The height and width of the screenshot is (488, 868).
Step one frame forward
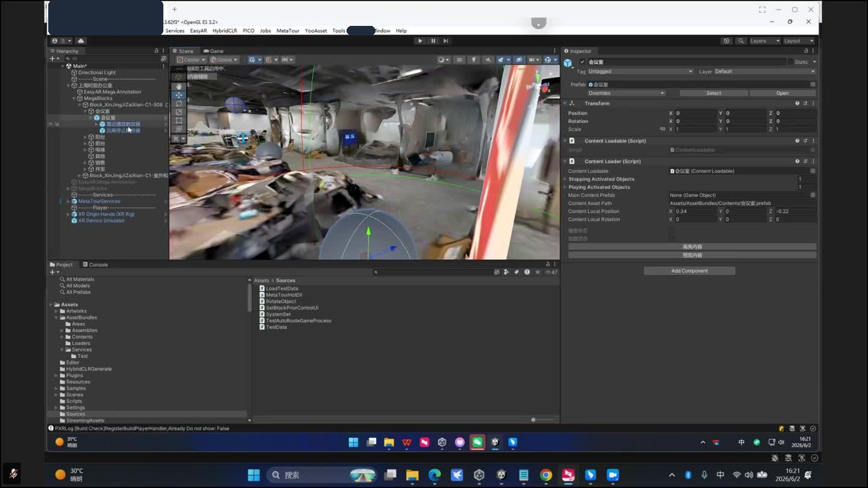tap(445, 41)
